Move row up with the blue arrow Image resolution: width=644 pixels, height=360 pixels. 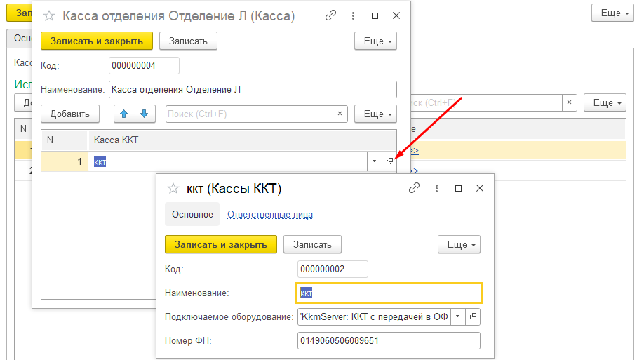click(124, 114)
